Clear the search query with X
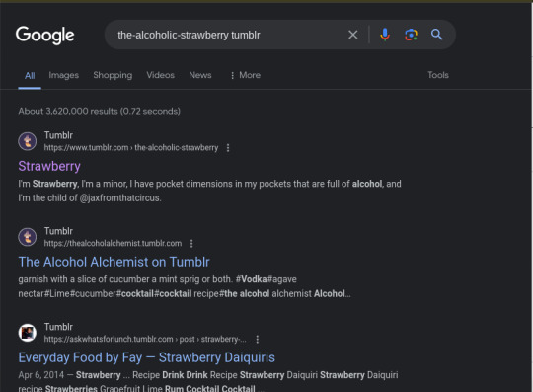Image resolution: width=533 pixels, height=392 pixels. (353, 35)
